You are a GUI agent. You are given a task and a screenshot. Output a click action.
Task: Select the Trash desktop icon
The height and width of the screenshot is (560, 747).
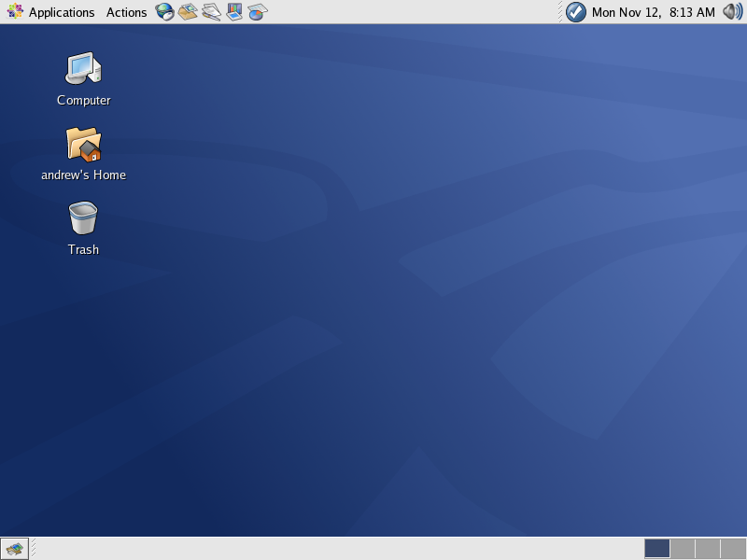point(83,219)
